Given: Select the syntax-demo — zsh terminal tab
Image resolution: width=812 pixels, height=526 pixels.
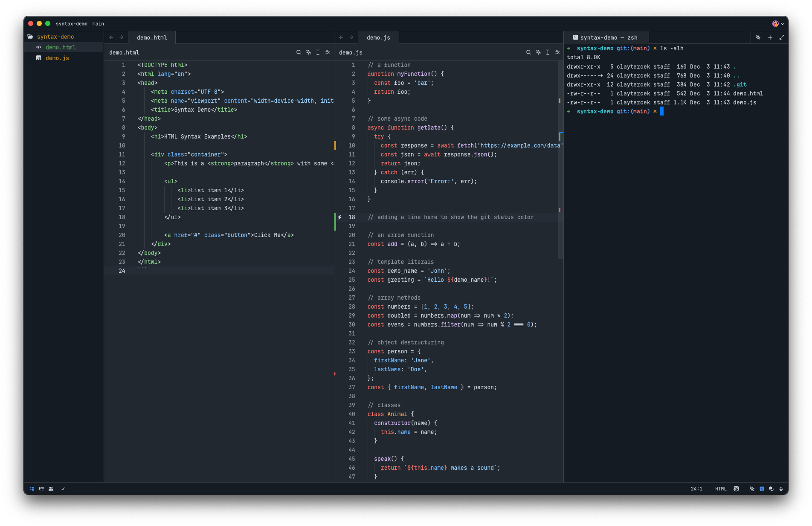Looking at the screenshot, I should click(x=606, y=38).
